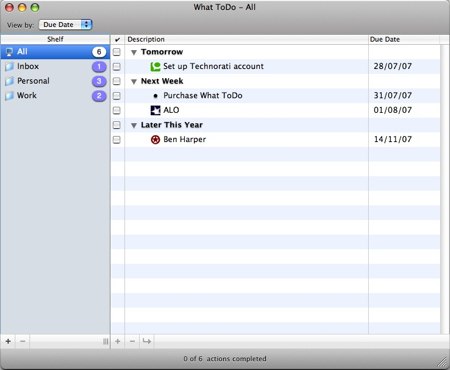This screenshot has width=450, height=370.
Task: Click the Technorati icon beside Set up Technorati account
Action: point(155,66)
